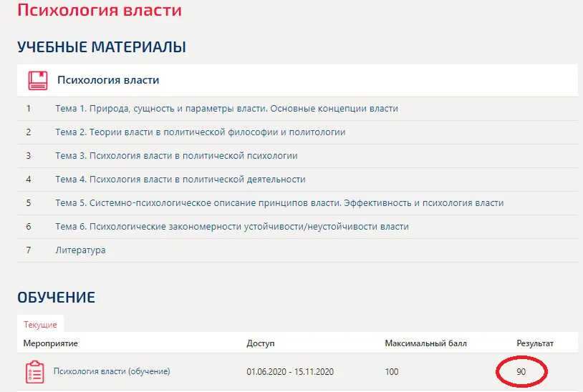Click the red book icon beside Психология власти
The width and height of the screenshot is (583, 392).
[37, 81]
